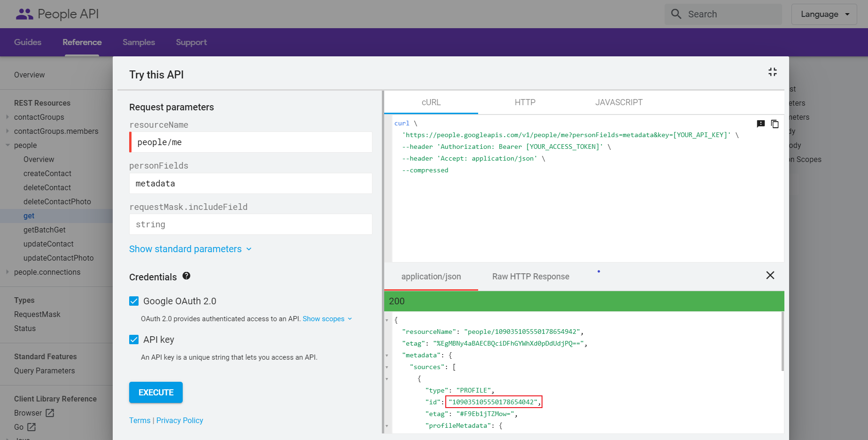Collapse the metadata JSON node

click(x=387, y=355)
